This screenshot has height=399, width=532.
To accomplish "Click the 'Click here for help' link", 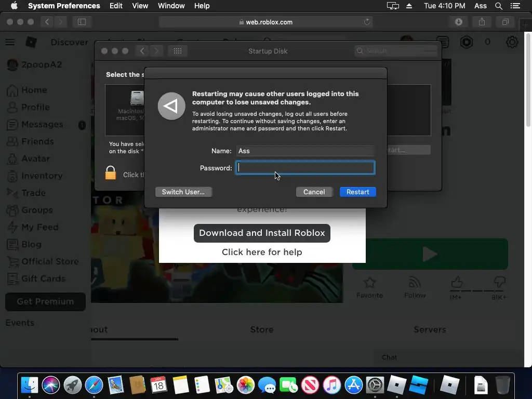I will (x=262, y=252).
